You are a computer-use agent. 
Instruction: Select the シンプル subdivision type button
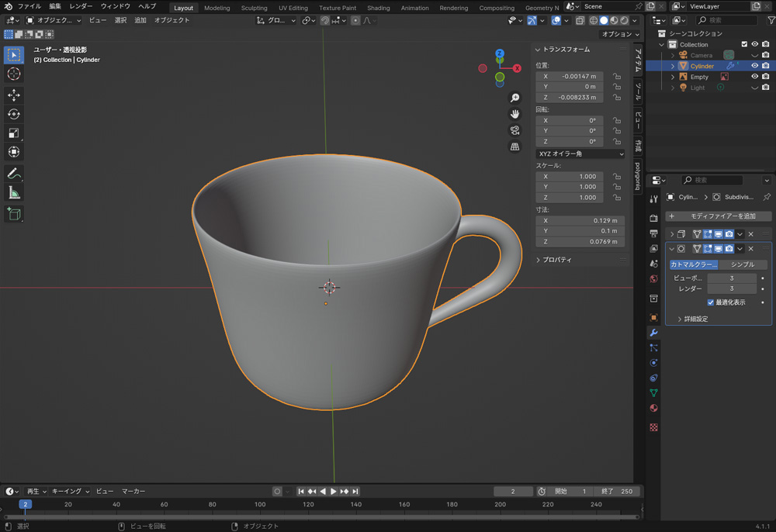pos(742,264)
